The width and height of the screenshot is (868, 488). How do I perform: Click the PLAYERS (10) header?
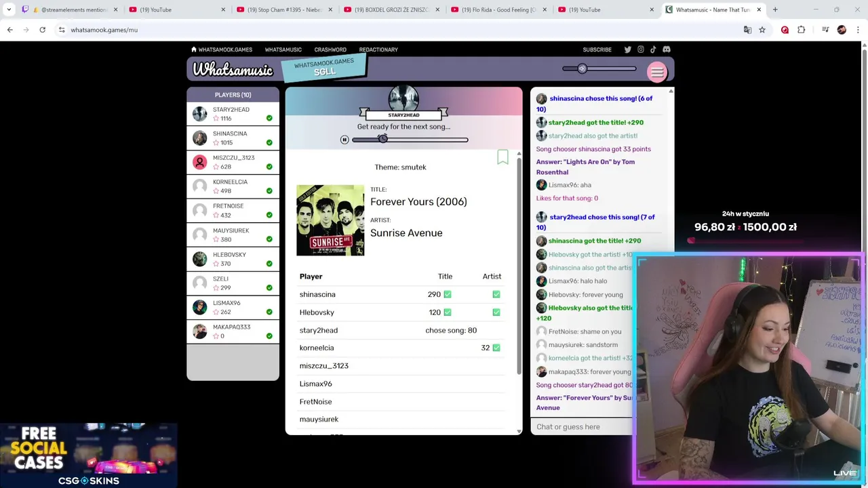233,95
